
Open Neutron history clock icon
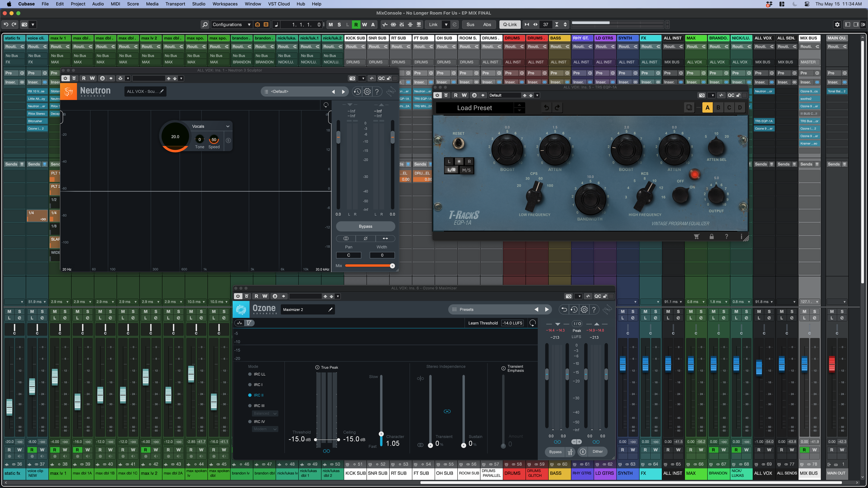pyautogui.click(x=357, y=91)
